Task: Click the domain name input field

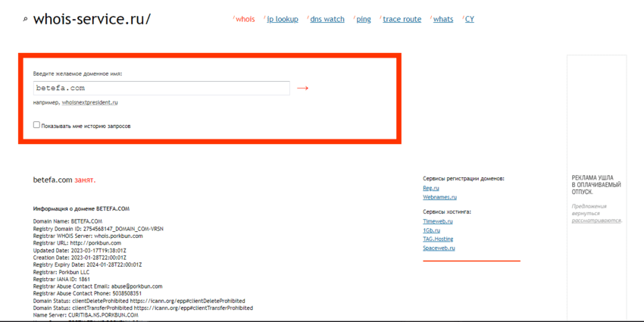Action: click(x=161, y=89)
